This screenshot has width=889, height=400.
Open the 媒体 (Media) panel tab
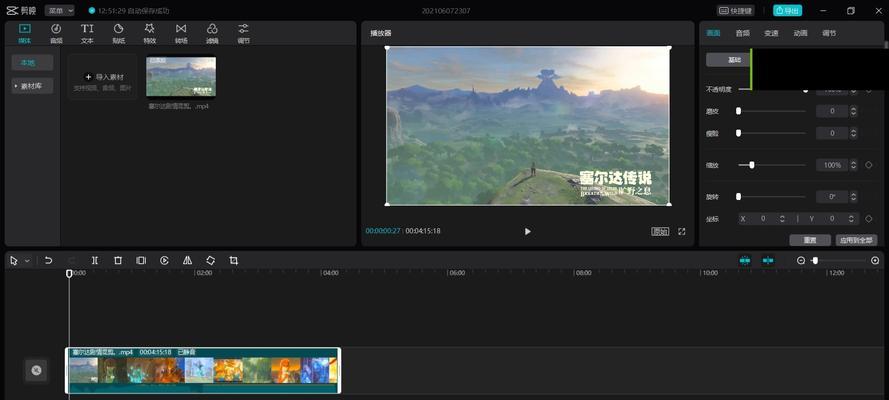tap(24, 33)
